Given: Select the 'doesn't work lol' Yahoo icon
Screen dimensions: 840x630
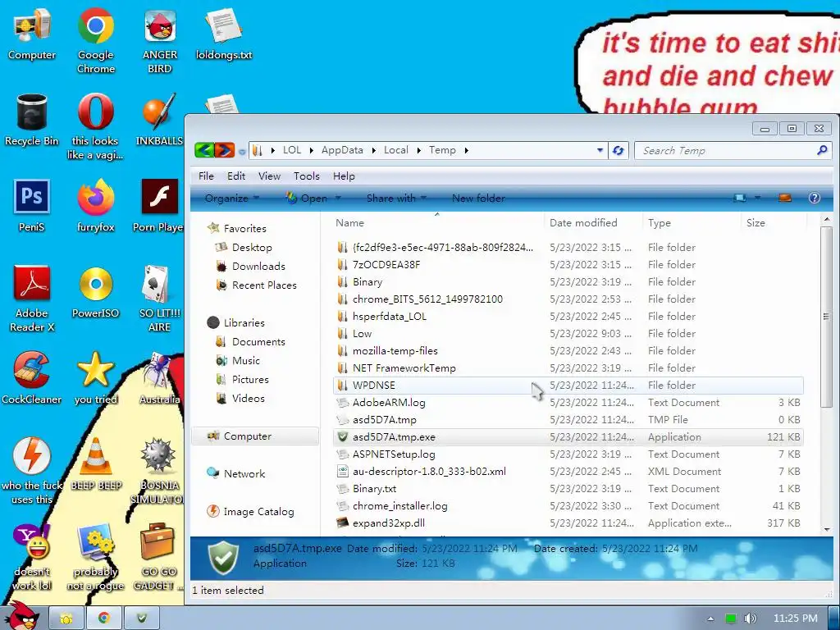Looking at the screenshot, I should point(32,557).
